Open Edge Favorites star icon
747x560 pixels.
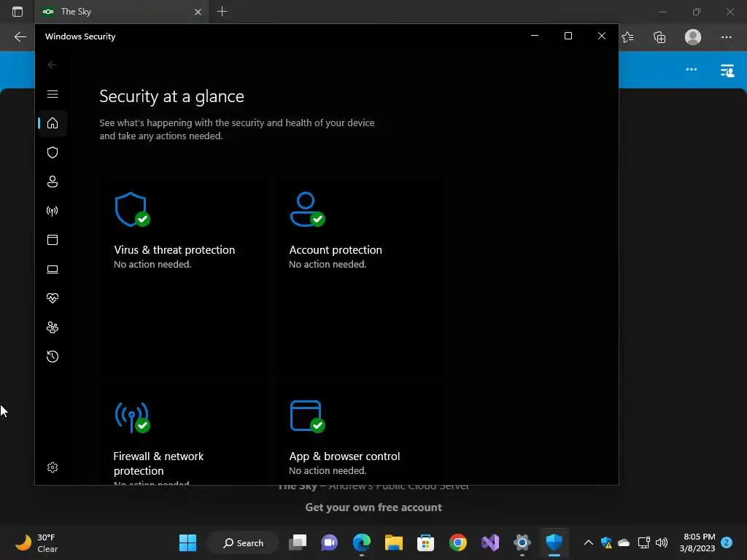pyautogui.click(x=627, y=37)
